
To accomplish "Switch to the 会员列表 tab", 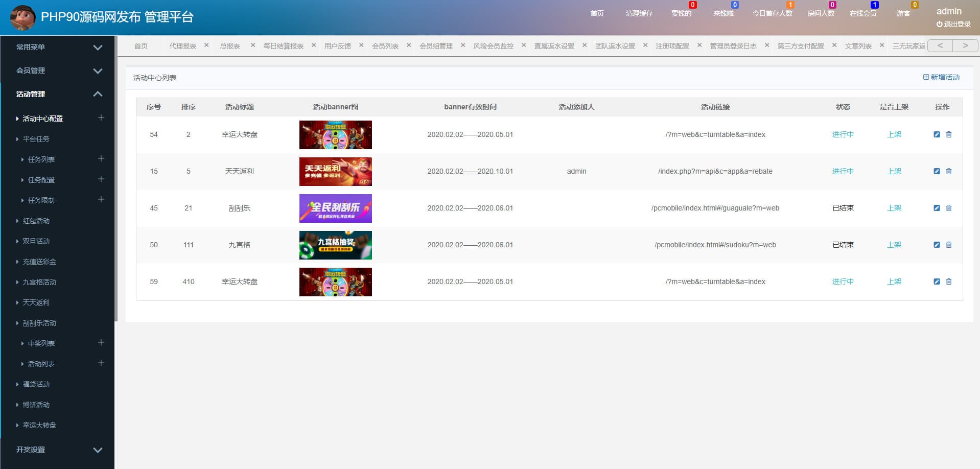I will pyautogui.click(x=385, y=46).
